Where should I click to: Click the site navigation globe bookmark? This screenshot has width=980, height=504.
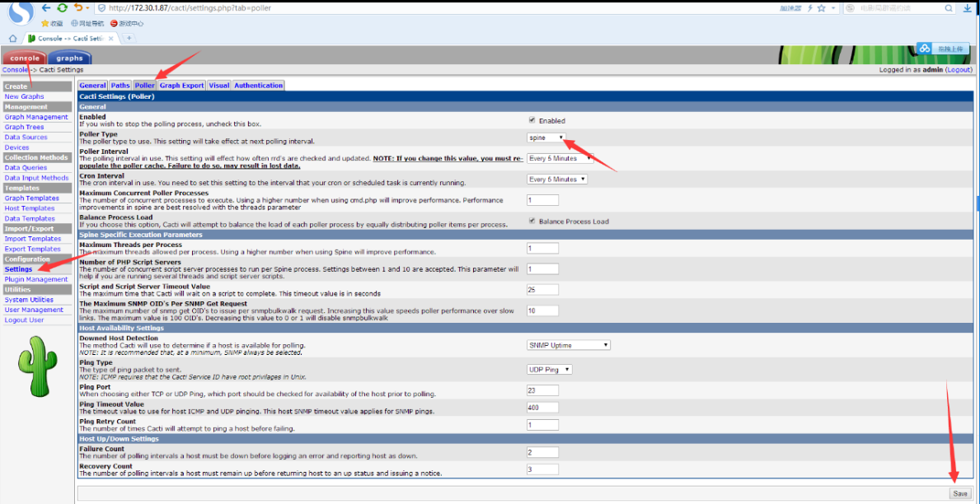pos(87,23)
